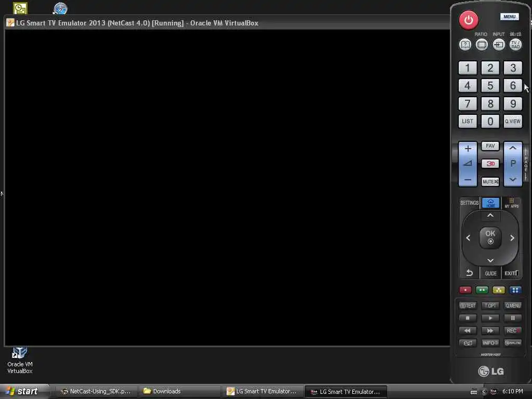Screen dimensions: 532x399
Task: Open the MENU button on remote
Action: [x=509, y=17]
